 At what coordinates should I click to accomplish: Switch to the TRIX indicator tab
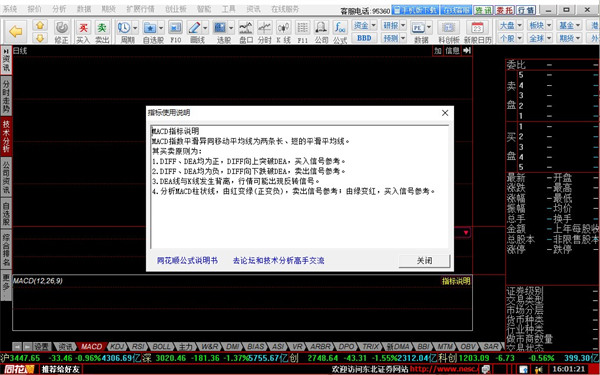[x=370, y=347]
